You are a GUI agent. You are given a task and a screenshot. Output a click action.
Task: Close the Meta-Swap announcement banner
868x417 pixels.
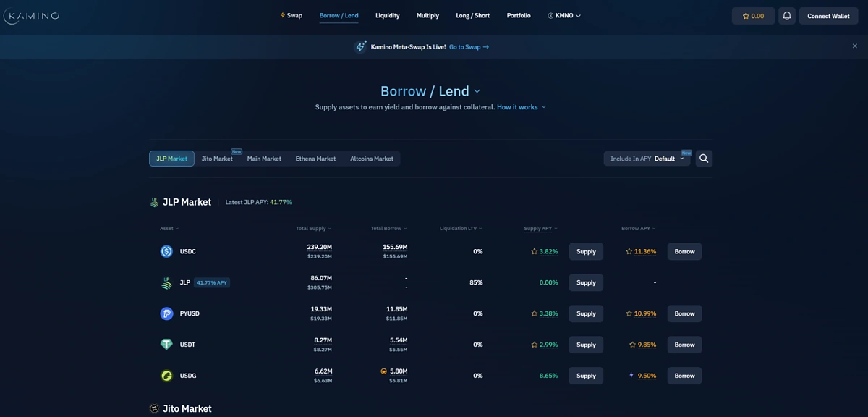coord(854,46)
